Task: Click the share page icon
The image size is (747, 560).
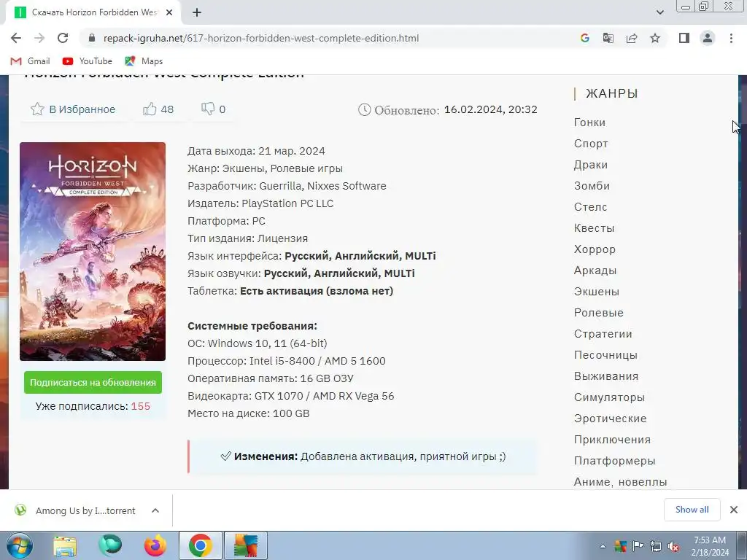Action: [632, 38]
